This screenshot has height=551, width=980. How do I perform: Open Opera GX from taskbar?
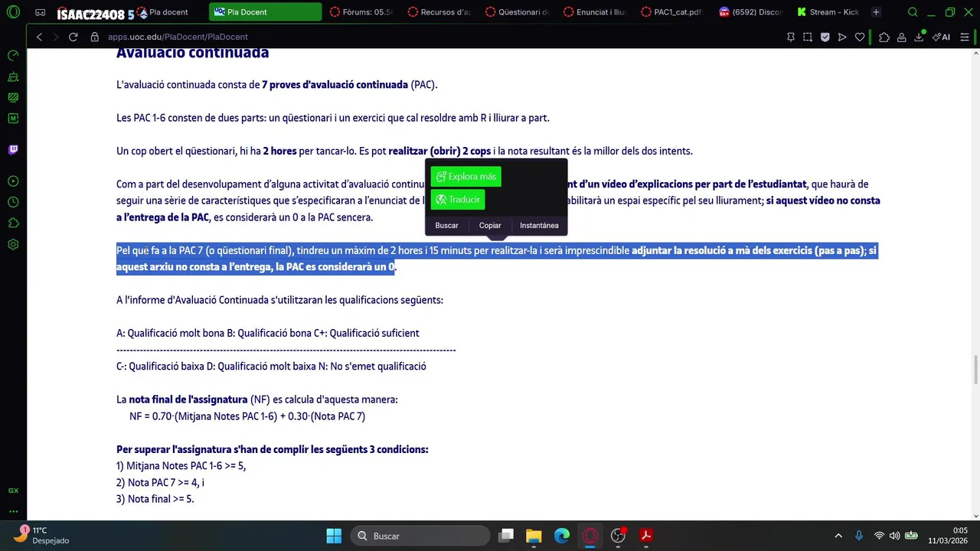[x=590, y=536]
